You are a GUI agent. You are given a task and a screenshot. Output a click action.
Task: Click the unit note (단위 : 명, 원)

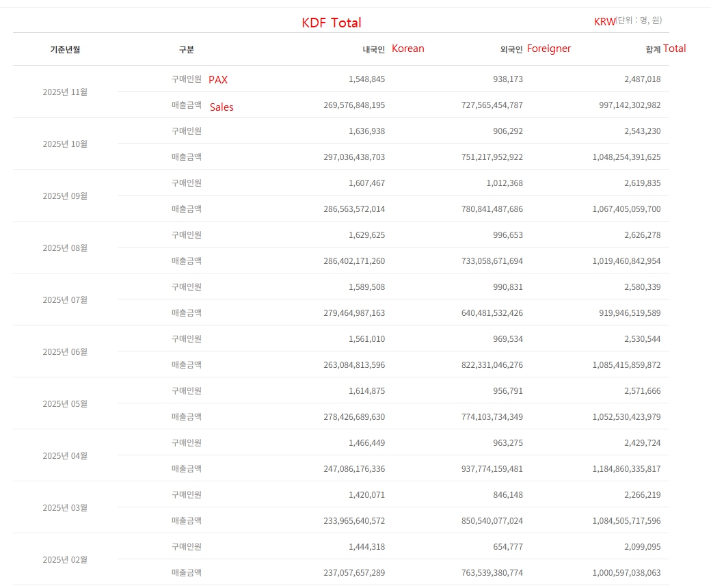pos(639,21)
